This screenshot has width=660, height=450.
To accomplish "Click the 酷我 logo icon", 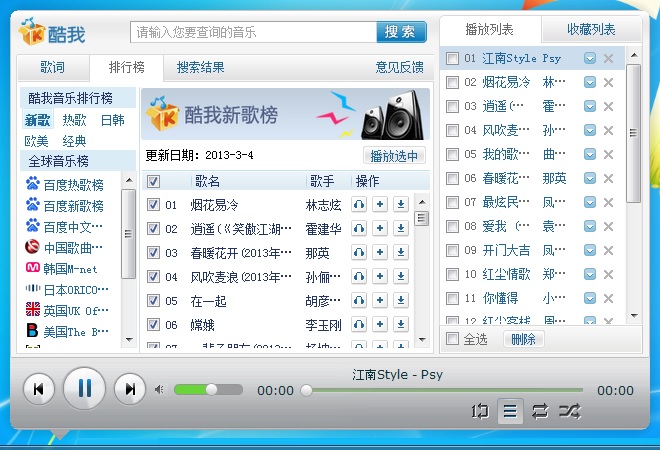I will click(52, 32).
